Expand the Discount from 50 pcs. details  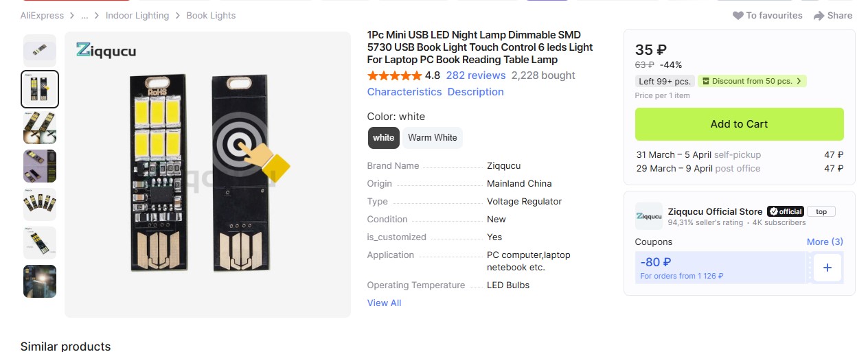(752, 81)
